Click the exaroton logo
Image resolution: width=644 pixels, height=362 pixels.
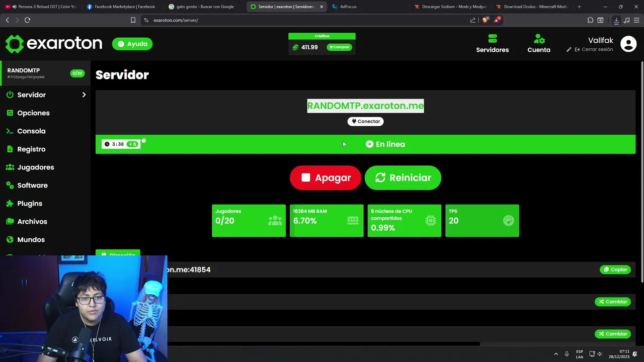(54, 44)
